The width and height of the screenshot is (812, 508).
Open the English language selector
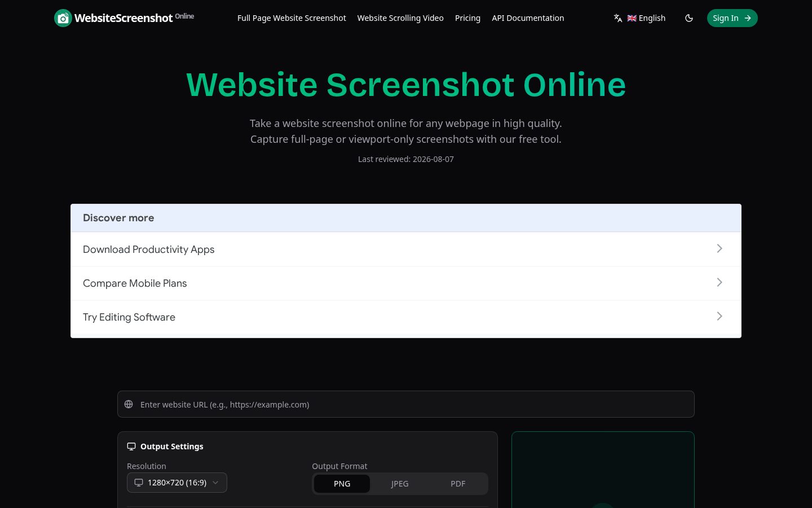639,18
